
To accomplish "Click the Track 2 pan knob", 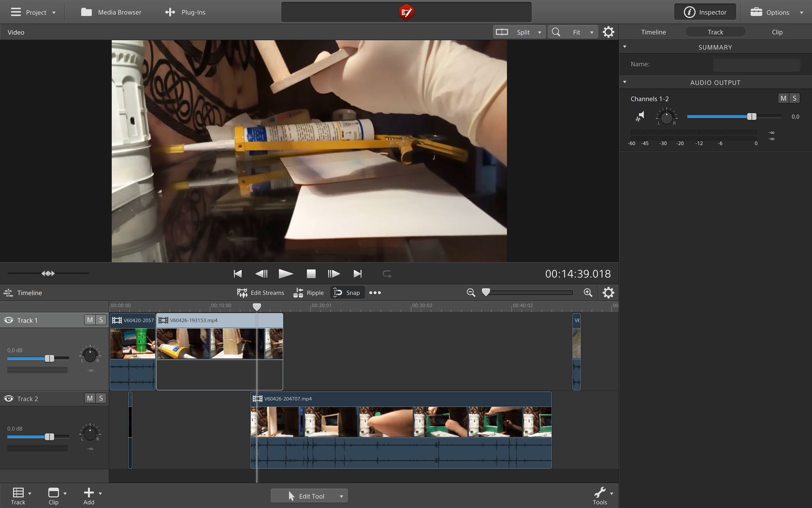I will coord(90,432).
